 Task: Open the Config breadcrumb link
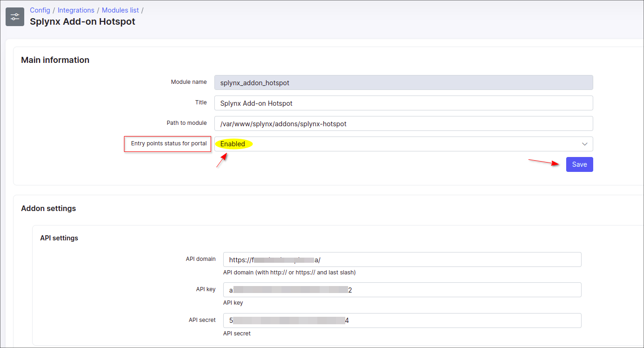40,10
